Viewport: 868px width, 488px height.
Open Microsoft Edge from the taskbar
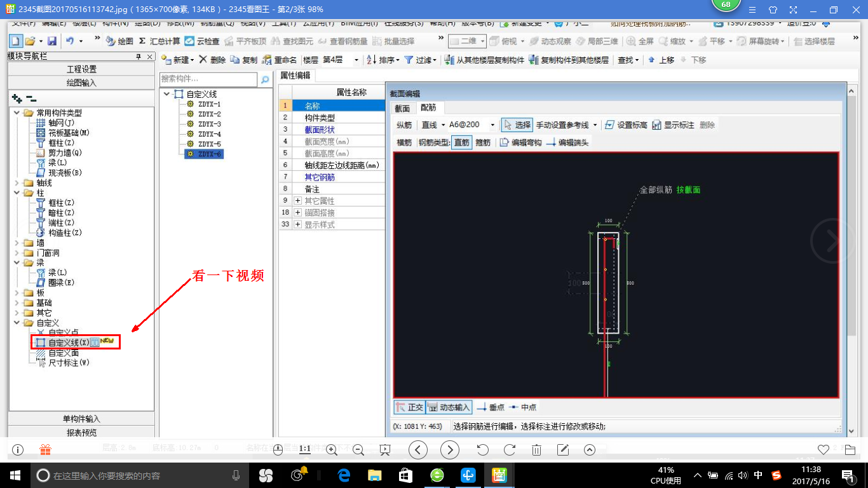click(x=344, y=475)
